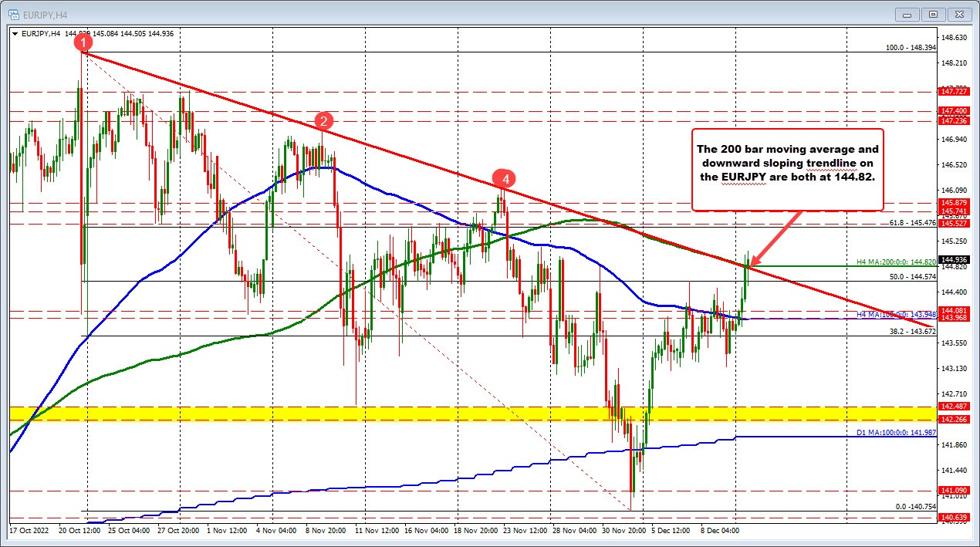Select the red numbered marker 4 annotation
The image size is (980, 547).
pos(505,178)
